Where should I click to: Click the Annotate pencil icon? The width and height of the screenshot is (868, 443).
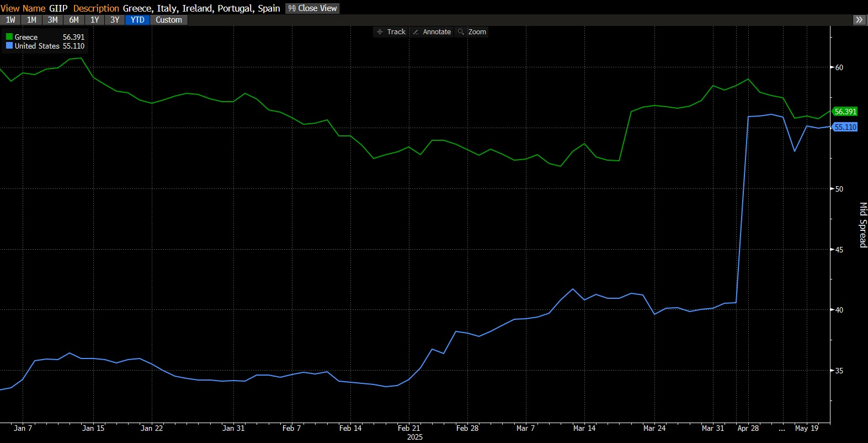click(x=416, y=32)
